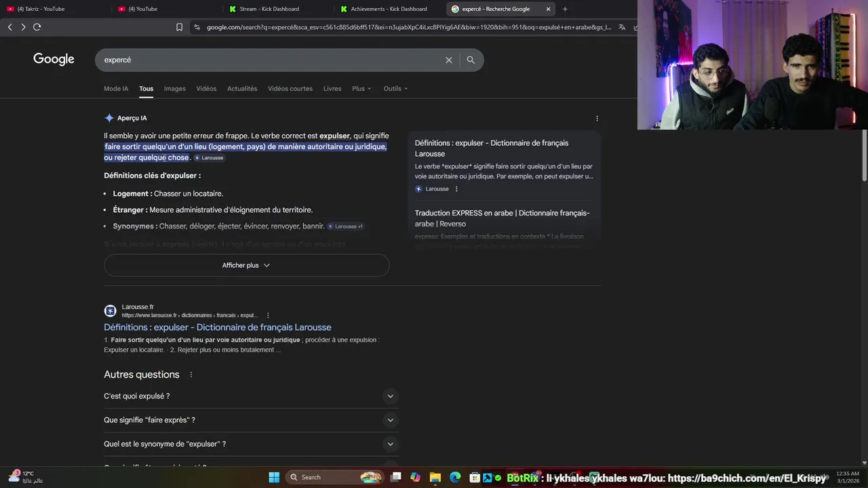The image size is (868, 488).
Task: Switch to Stream - Kick Dashboard tab
Action: [x=278, y=9]
